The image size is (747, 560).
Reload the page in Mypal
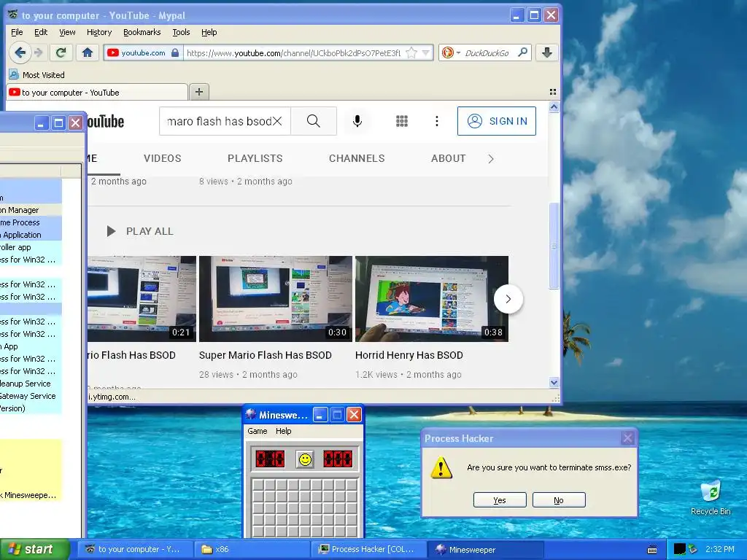click(x=61, y=52)
